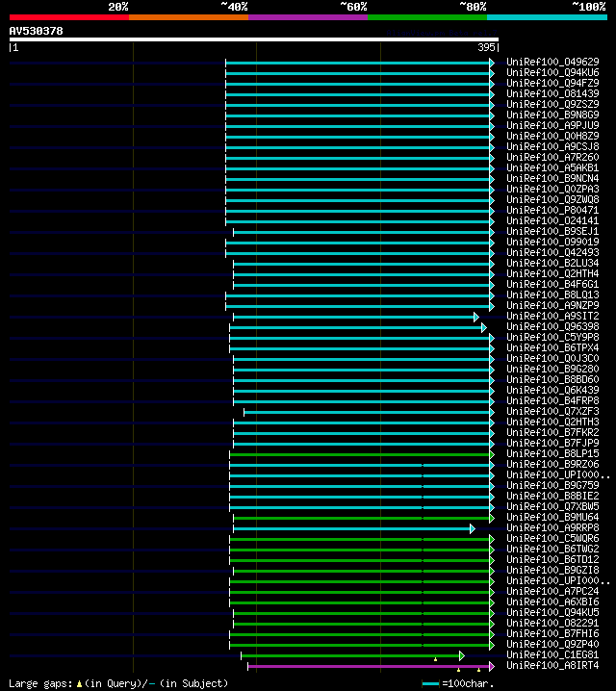The image size is (616, 691).
Task: Open the UniRef100_A9PJU9 hit label
Action: coord(552,125)
